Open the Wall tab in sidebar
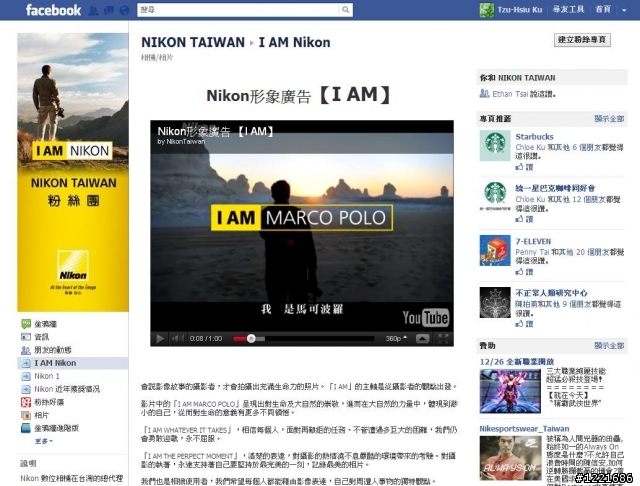Viewport: 640px width, 486px height. point(45,324)
